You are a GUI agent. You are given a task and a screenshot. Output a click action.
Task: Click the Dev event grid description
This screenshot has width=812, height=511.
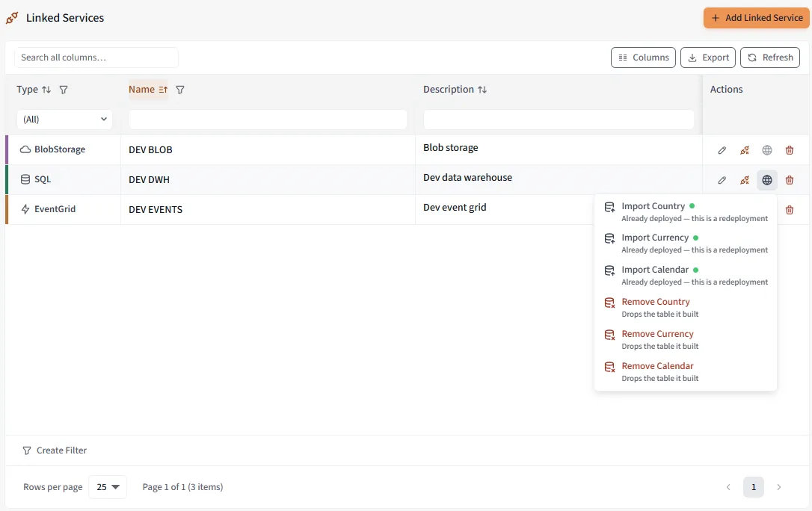455,208
